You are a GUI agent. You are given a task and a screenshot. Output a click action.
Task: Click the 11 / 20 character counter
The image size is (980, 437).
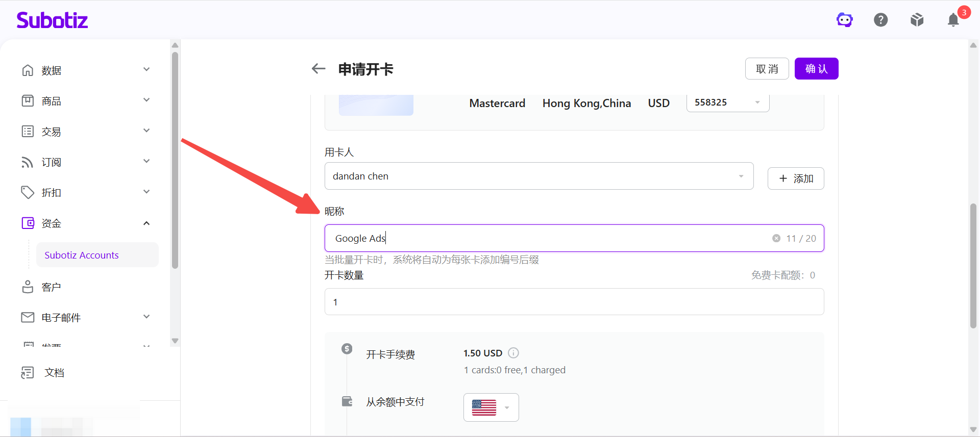[x=801, y=238]
